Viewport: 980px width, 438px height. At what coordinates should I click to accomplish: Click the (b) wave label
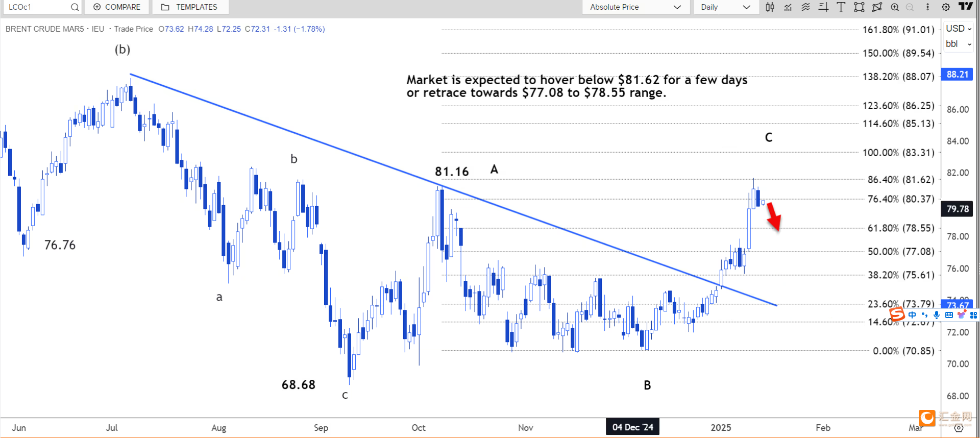122,50
